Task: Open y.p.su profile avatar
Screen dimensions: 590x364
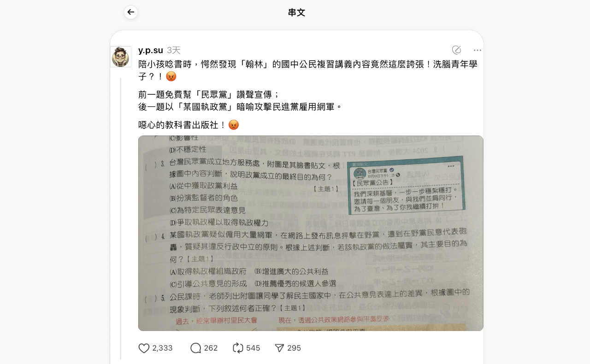Action: click(x=121, y=57)
